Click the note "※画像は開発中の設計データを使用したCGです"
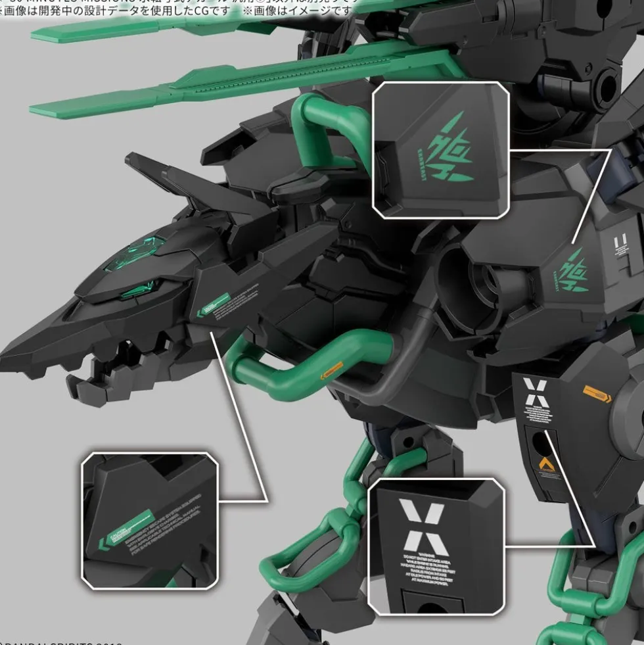This screenshot has height=645, width=644. tap(114, 11)
